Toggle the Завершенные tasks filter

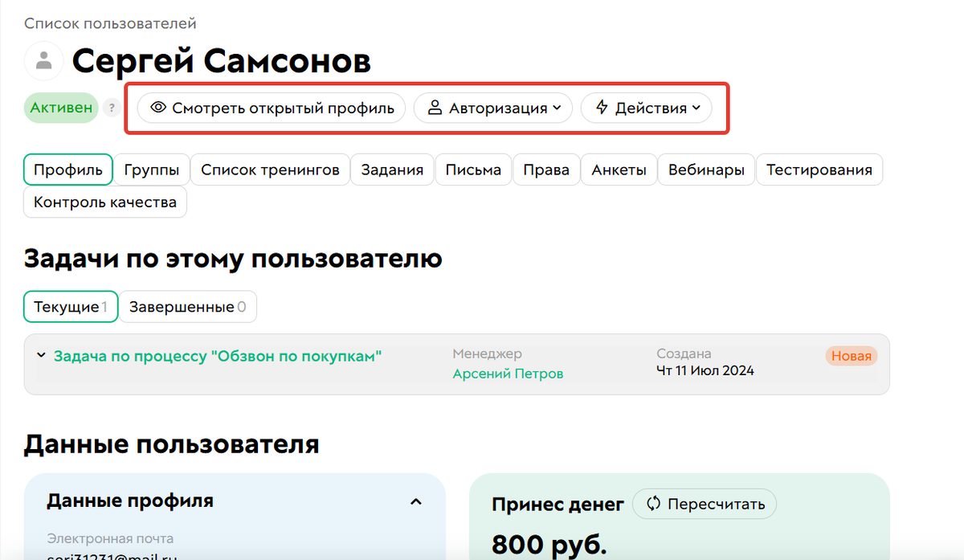[188, 306]
